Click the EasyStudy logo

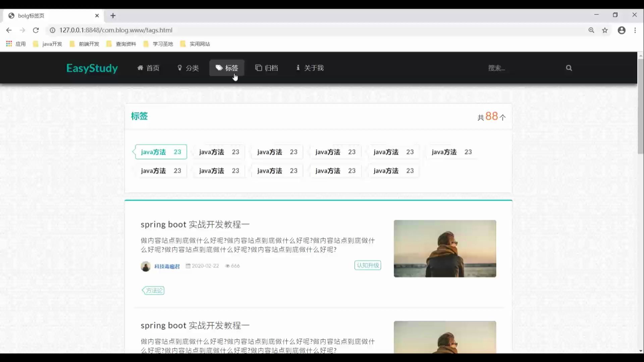[92, 68]
